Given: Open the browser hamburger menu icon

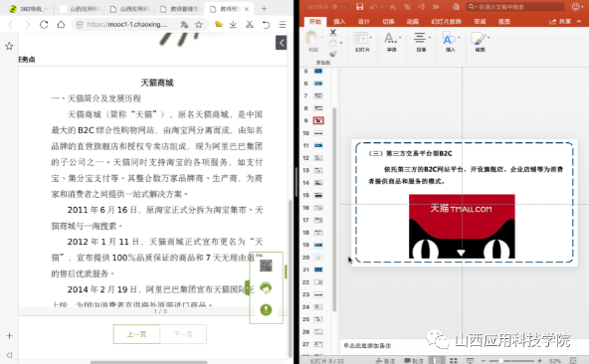Looking at the screenshot, I should tap(283, 25).
